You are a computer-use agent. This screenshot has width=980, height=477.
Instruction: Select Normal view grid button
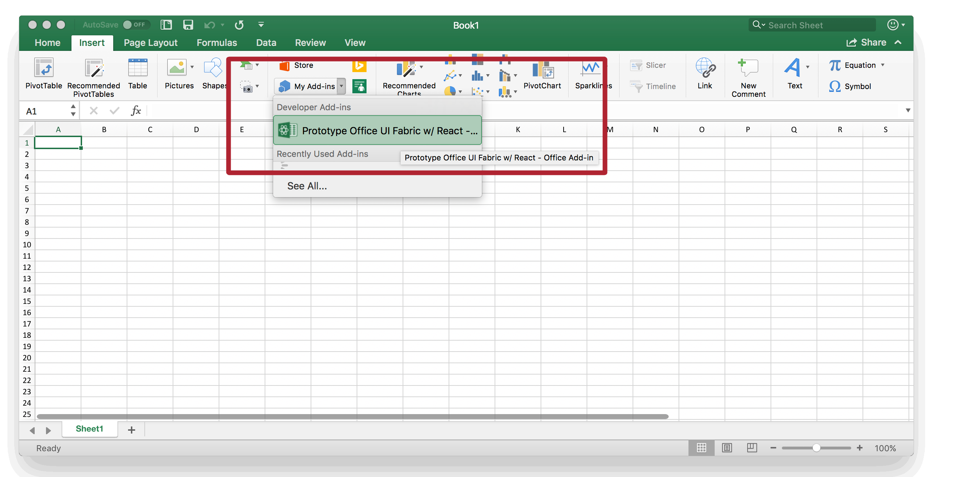tap(701, 448)
